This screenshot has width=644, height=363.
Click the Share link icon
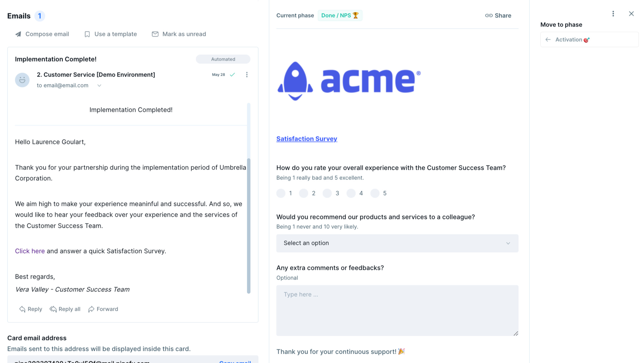coord(489,16)
